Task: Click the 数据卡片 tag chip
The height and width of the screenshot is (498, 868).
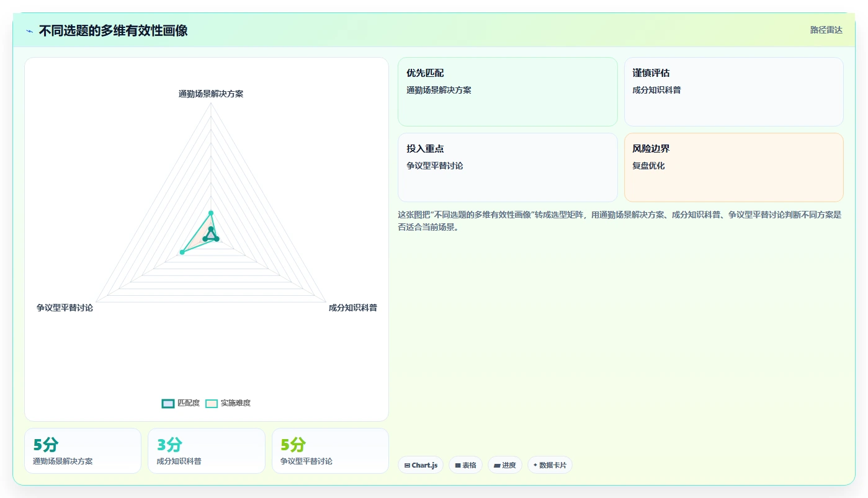Action: [x=550, y=465]
